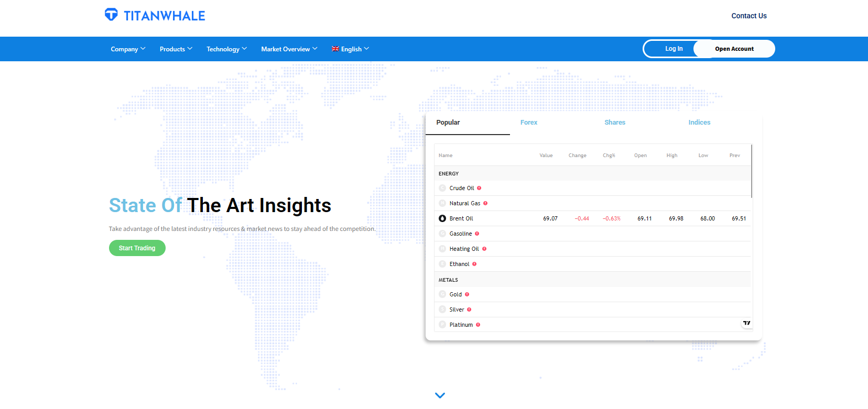The height and width of the screenshot is (409, 868).
Task: Follow the Contact Us link
Action: point(748,16)
